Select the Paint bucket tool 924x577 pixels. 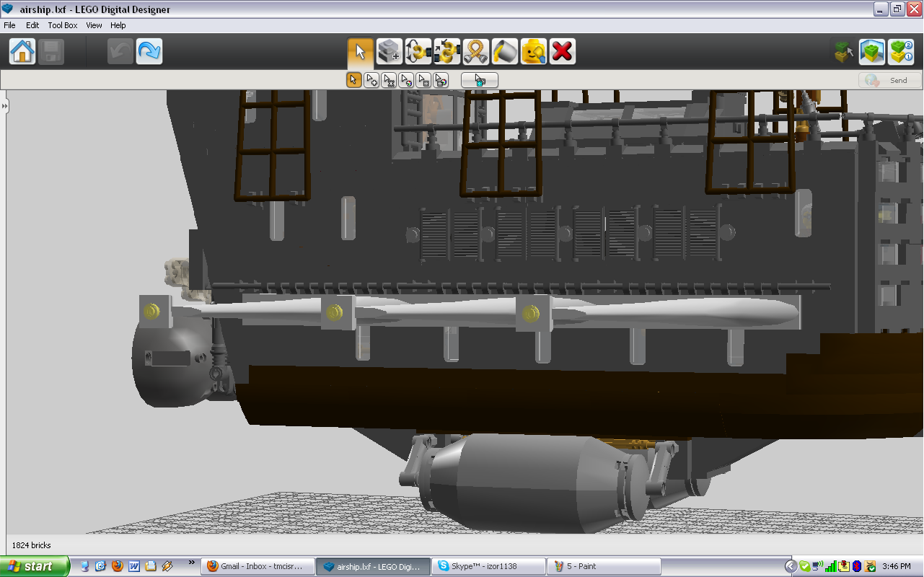pos(505,52)
